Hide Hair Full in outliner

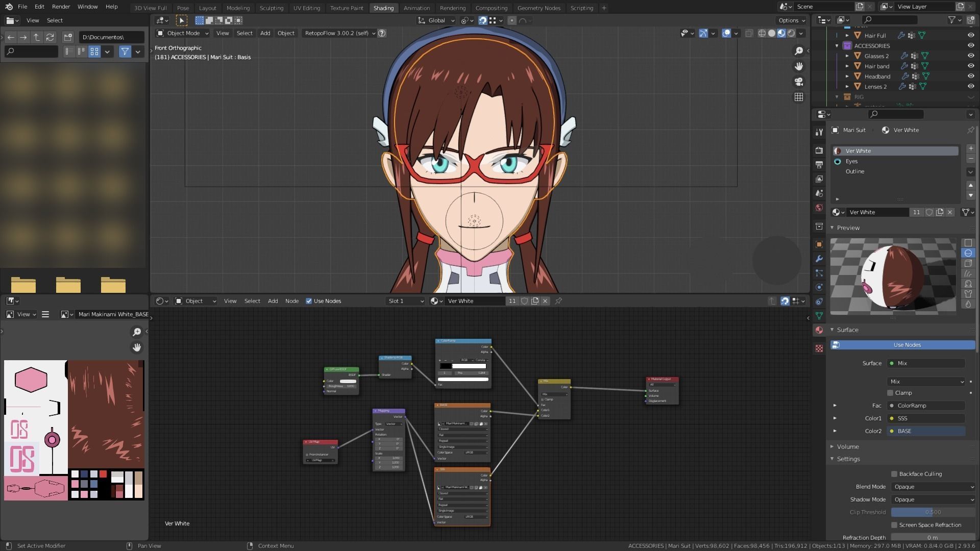tap(971, 35)
